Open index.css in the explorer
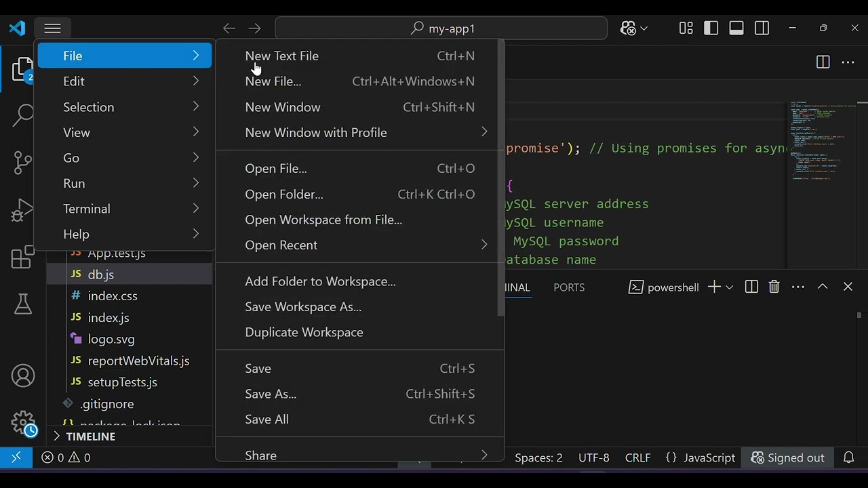This screenshot has width=868, height=488. [x=130, y=296]
